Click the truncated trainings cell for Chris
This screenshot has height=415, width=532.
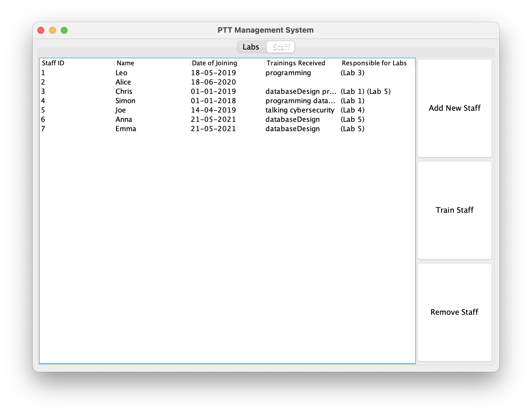tap(300, 91)
